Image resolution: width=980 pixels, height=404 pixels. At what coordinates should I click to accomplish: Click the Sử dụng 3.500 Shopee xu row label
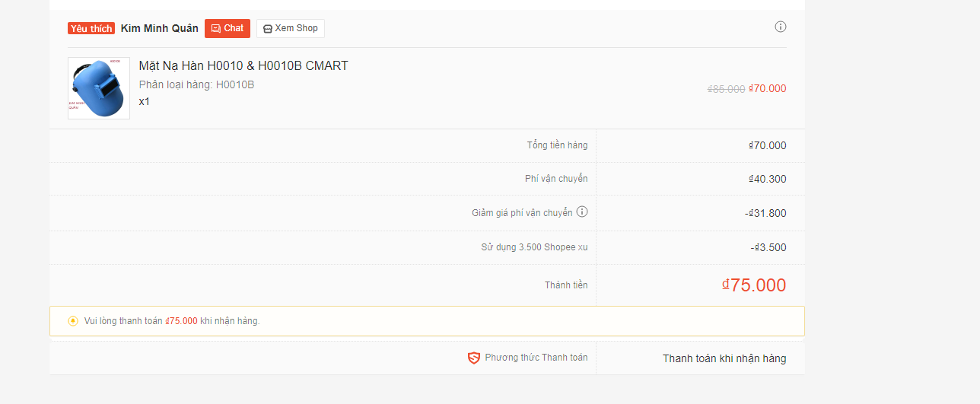pos(534,247)
